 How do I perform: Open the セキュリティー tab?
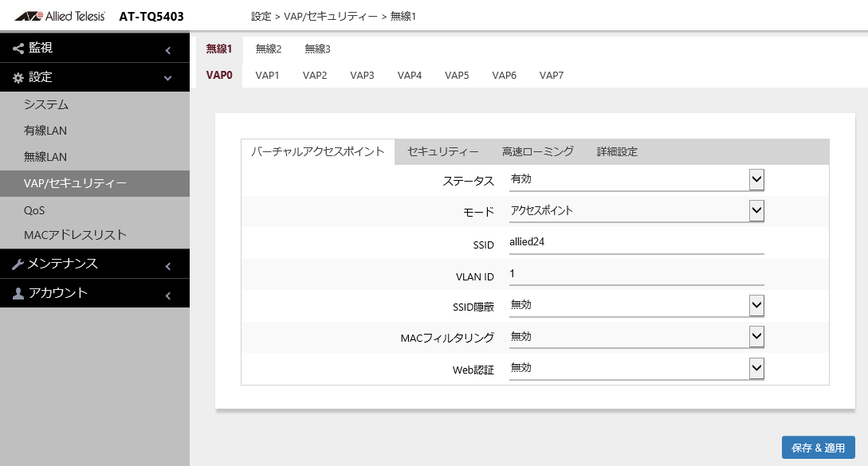tap(442, 151)
